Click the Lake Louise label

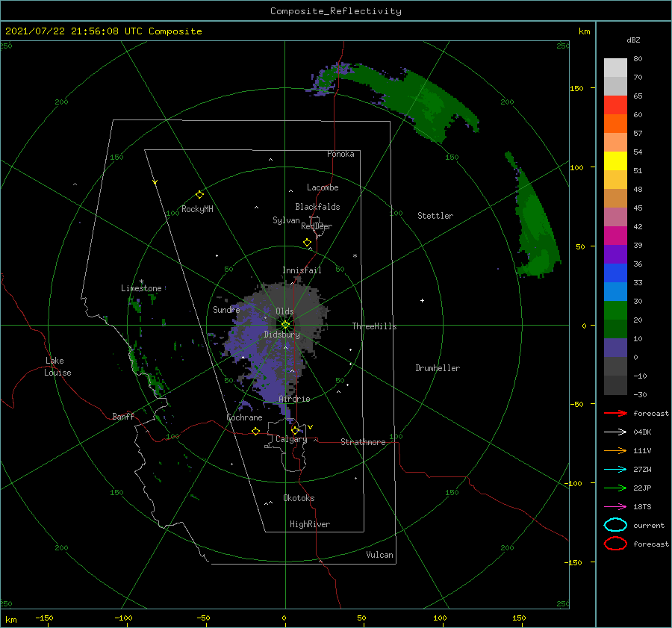pos(57,367)
